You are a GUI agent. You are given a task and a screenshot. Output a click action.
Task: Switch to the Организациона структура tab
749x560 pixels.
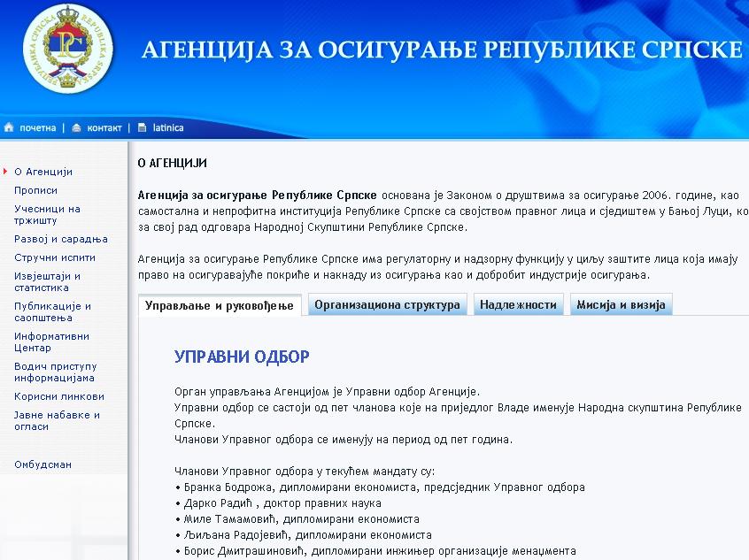click(387, 305)
